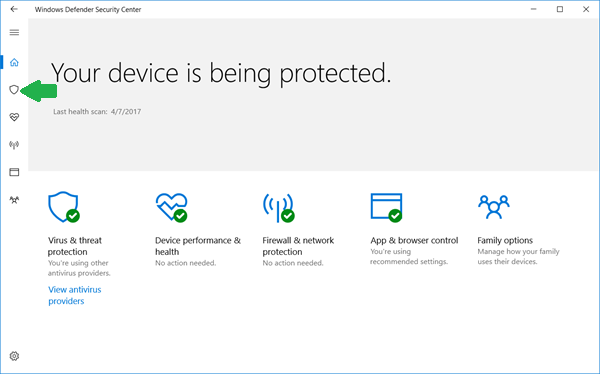Go back using the back arrow
The width and height of the screenshot is (600, 374).
pyautogui.click(x=14, y=9)
